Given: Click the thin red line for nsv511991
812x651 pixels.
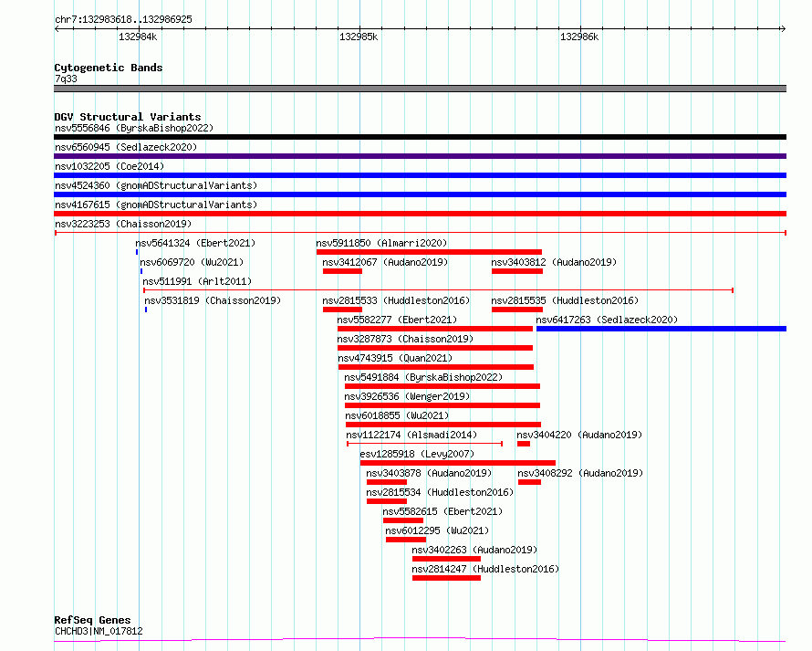Looking at the screenshot, I should tap(438, 290).
